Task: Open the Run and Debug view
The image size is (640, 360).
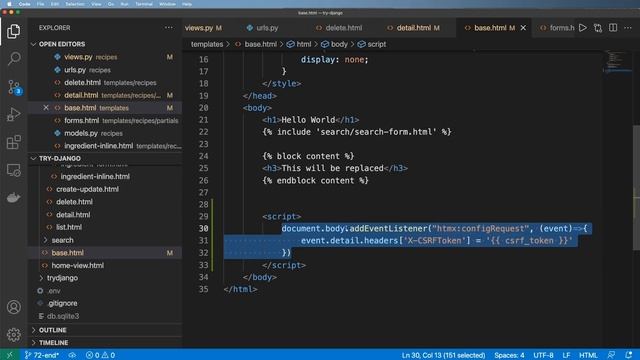Action: tap(13, 115)
